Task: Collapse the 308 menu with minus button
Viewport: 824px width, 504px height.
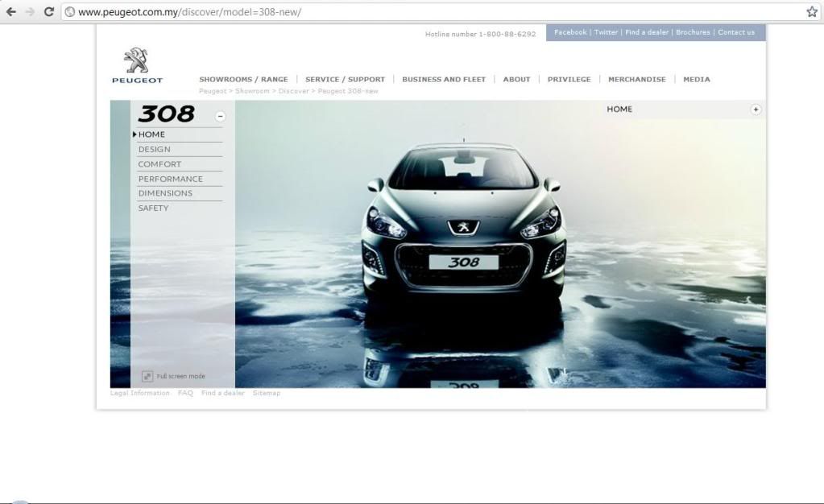Action: point(221,116)
